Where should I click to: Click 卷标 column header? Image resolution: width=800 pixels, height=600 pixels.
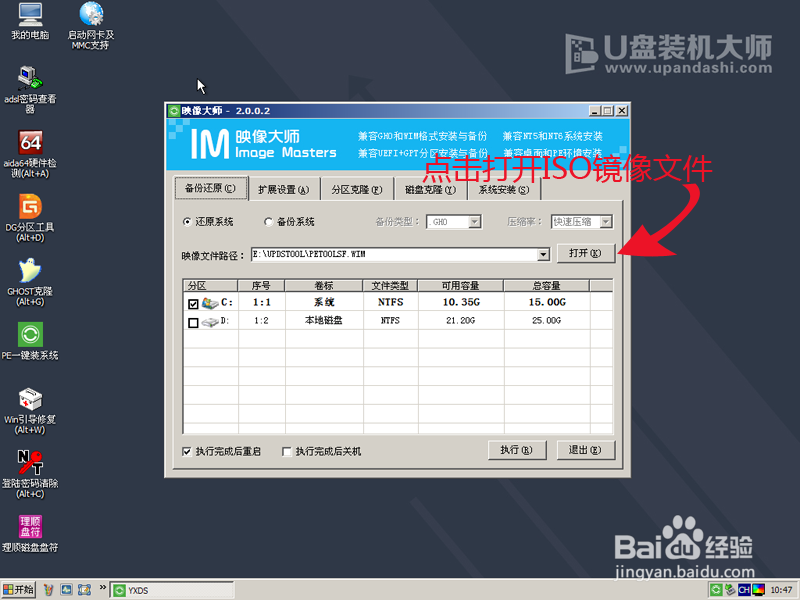(323, 286)
